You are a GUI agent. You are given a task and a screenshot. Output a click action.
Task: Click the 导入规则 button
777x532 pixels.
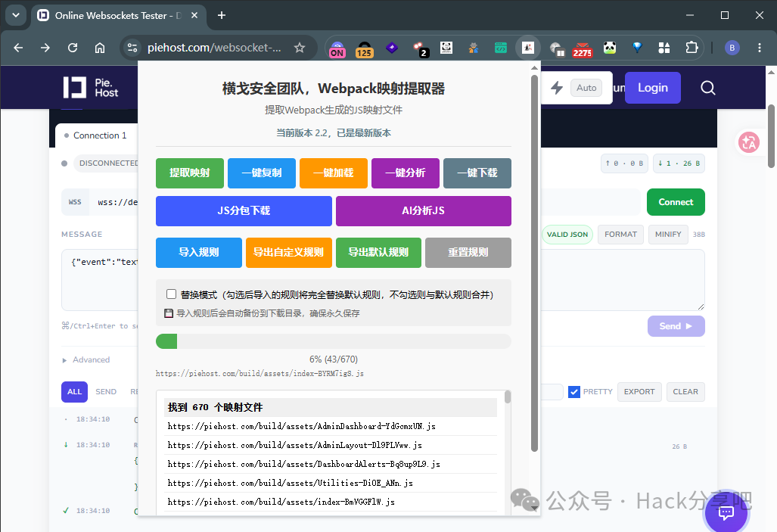[199, 252]
